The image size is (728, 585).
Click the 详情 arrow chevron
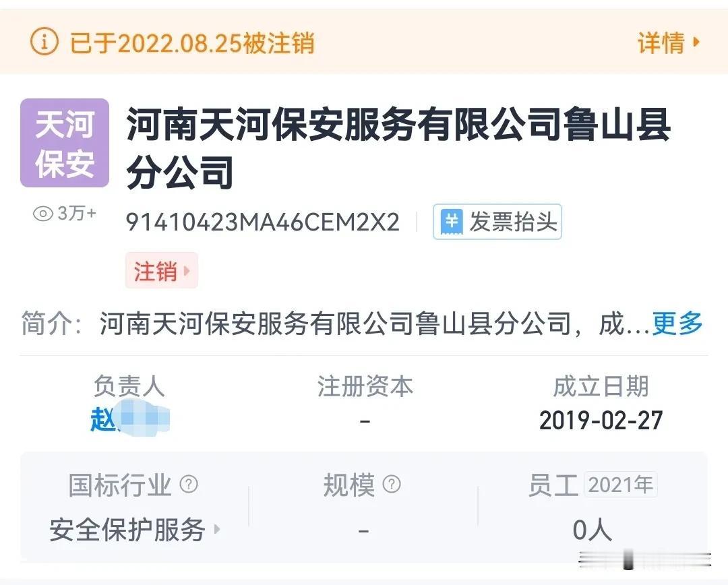[x=696, y=42]
